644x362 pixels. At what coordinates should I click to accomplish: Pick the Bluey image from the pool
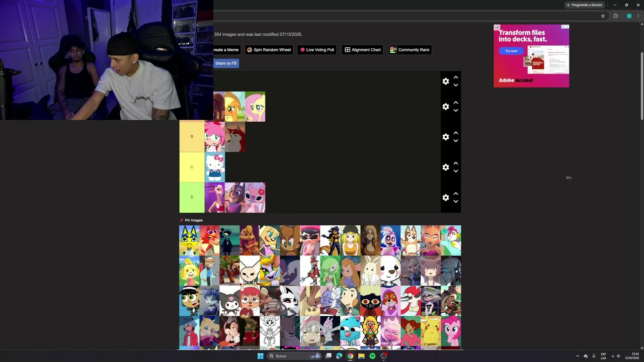(411, 240)
